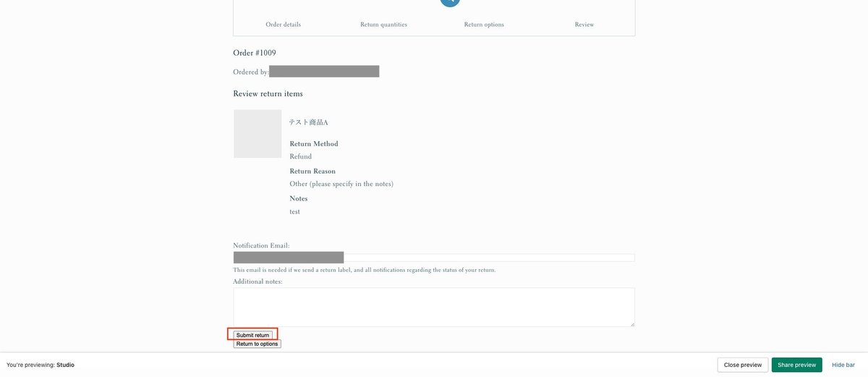This screenshot has width=868, height=377.
Task: Click the Notification Email input field
Action: point(434,258)
